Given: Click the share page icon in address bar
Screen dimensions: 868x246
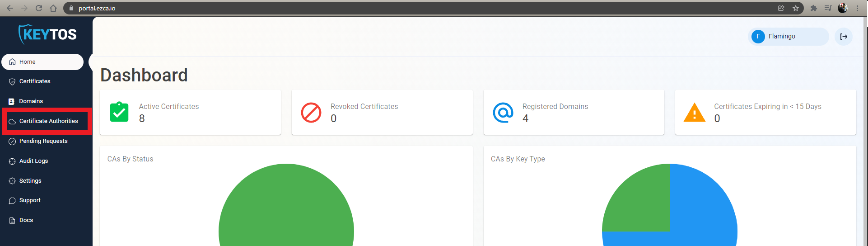Looking at the screenshot, I should [x=781, y=8].
